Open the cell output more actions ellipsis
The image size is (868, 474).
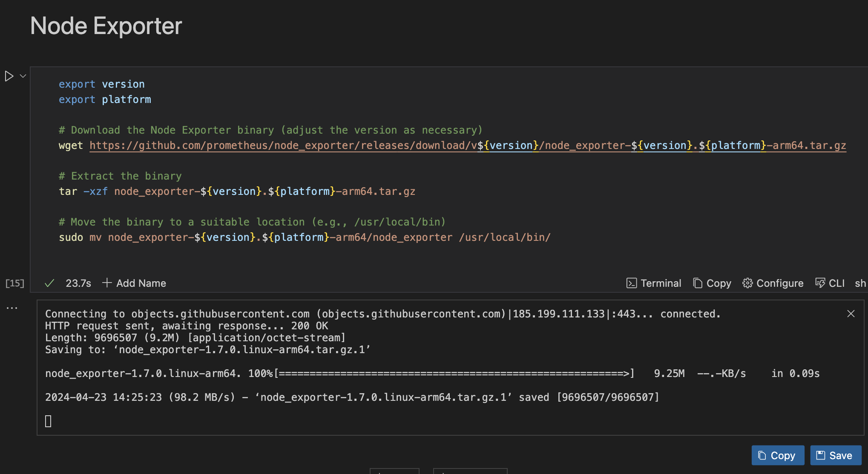(12, 308)
